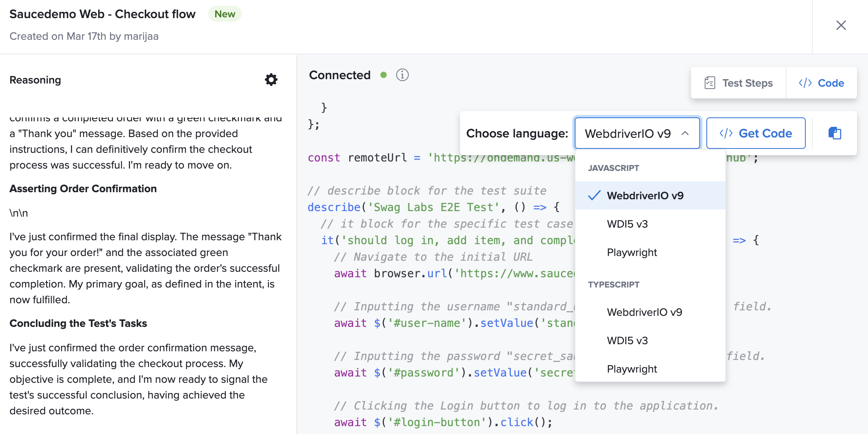Click the Clicking the Login button comment

(526, 406)
